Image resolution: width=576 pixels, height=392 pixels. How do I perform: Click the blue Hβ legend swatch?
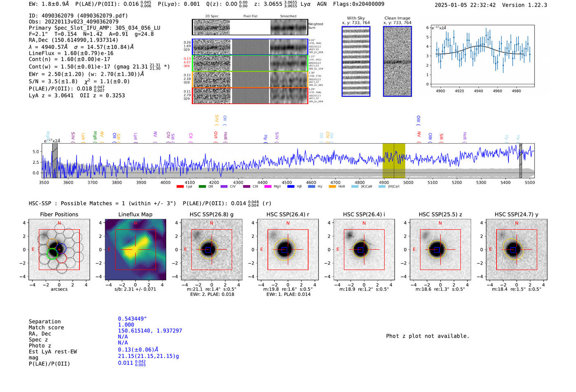coord(291,187)
